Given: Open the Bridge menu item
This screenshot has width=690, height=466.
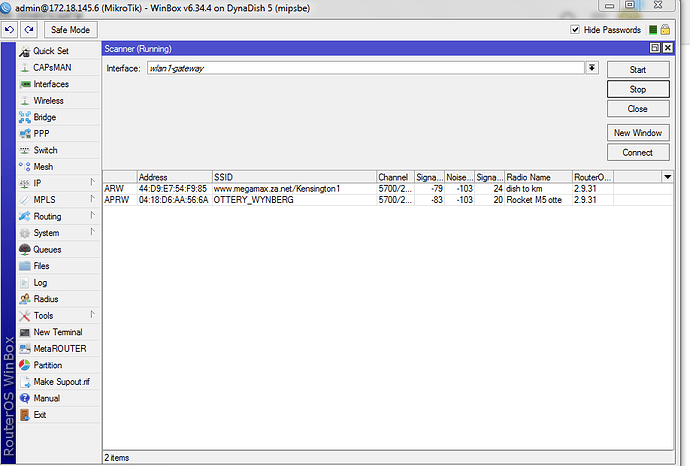Looking at the screenshot, I should (x=45, y=117).
